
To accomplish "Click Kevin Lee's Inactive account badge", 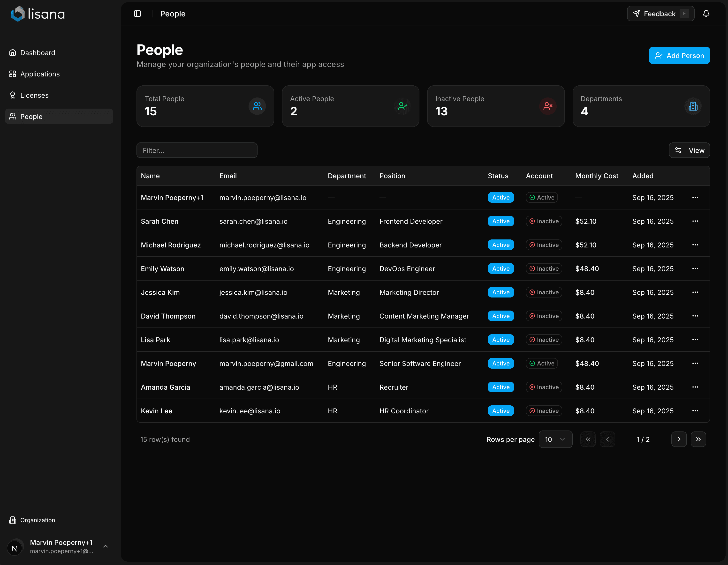I will coord(544,411).
